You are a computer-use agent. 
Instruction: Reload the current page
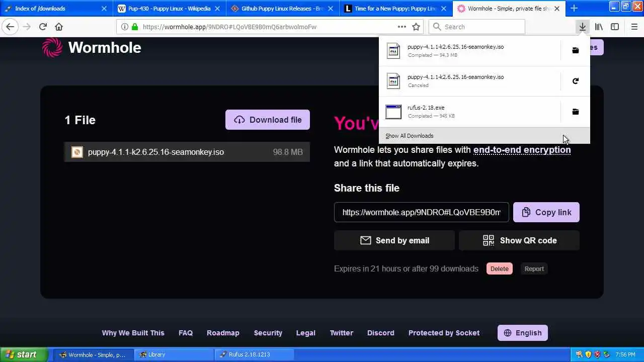(x=43, y=27)
